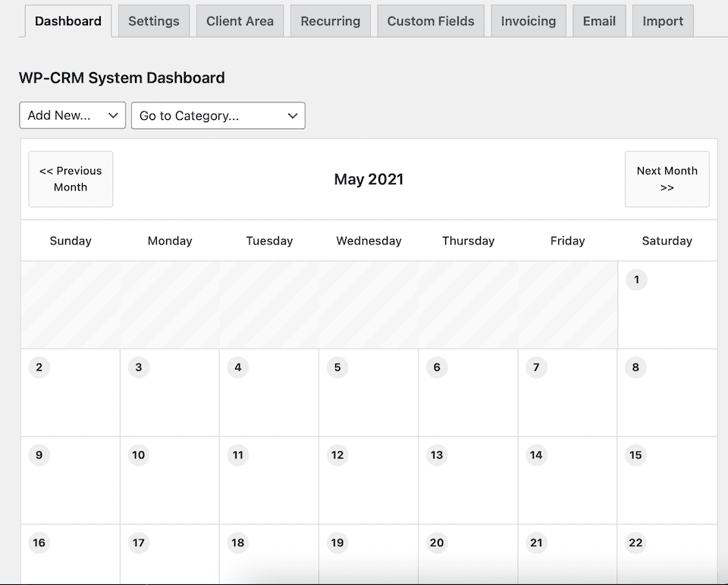Viewport: 728px width, 585px height.
Task: Select the 16th in the Sunday column
Action: (39, 543)
